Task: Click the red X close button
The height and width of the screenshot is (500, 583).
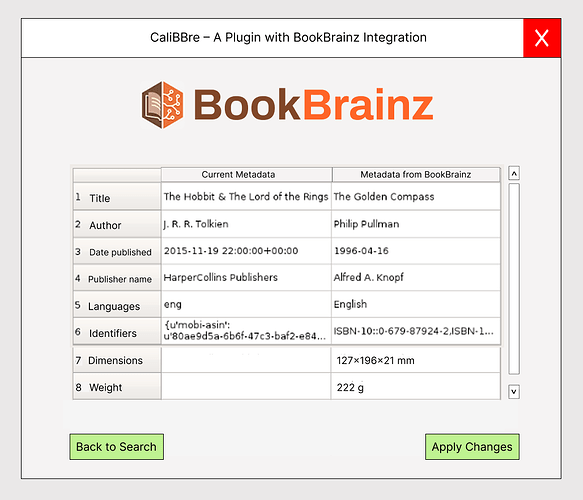Action: coord(542,38)
